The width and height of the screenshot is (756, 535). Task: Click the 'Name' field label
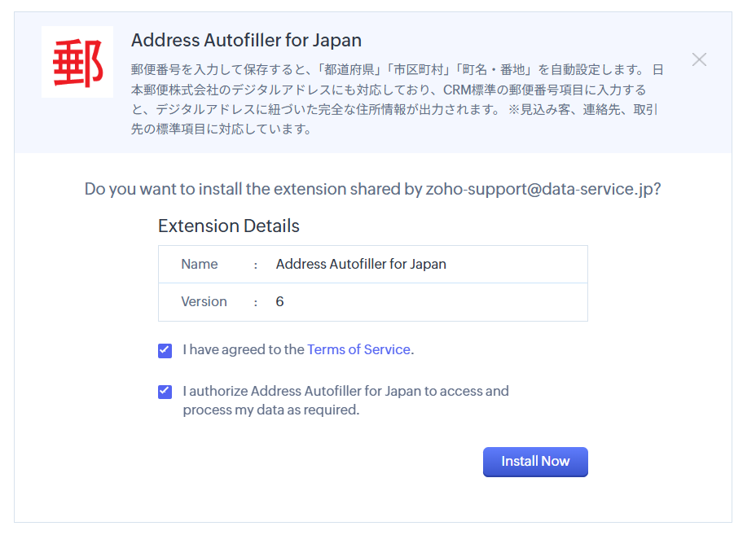click(200, 264)
